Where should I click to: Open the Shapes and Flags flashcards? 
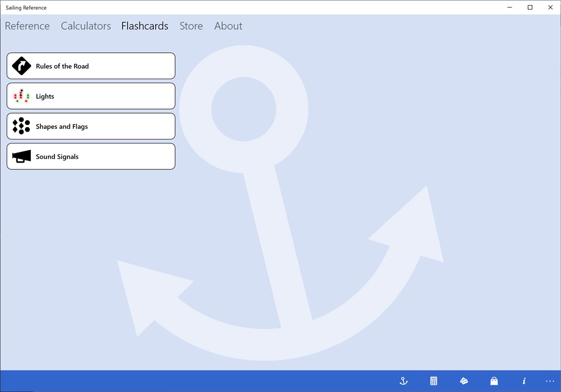coord(91,126)
